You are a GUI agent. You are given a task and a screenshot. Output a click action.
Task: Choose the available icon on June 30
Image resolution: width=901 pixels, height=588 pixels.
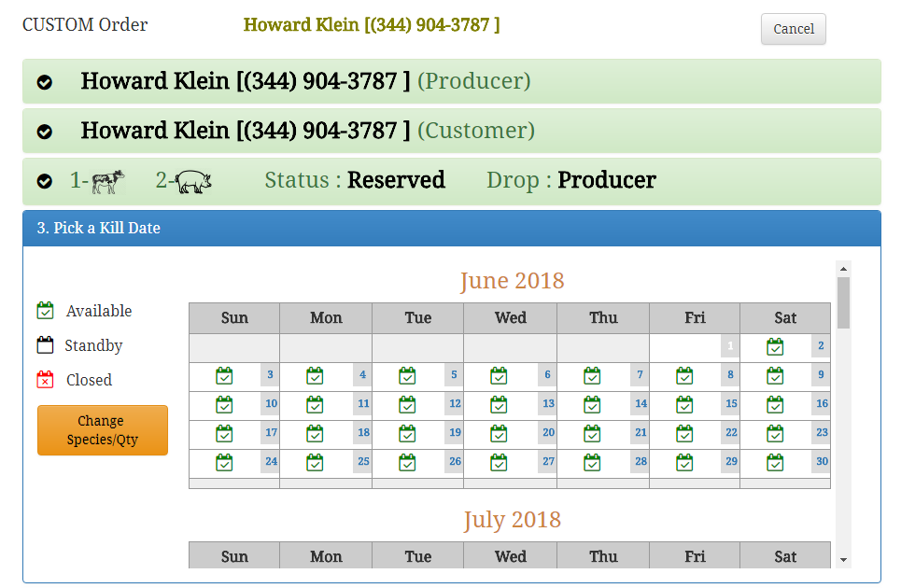(775, 462)
